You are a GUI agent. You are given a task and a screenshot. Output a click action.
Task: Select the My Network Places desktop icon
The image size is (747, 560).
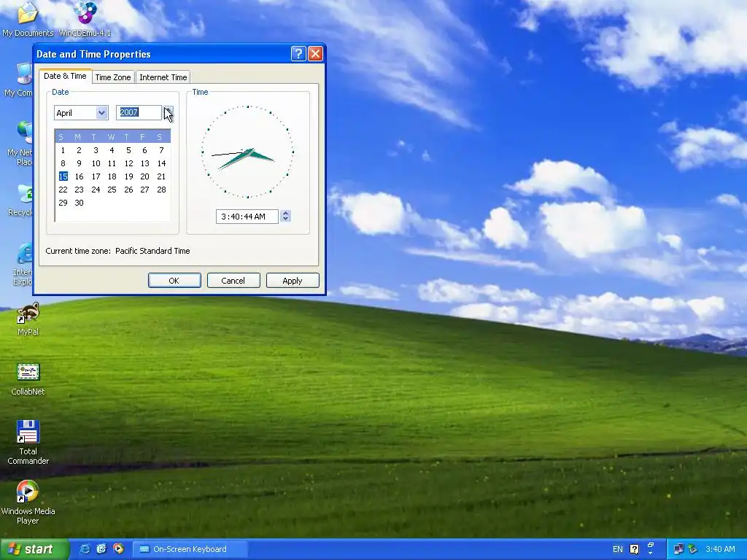click(20, 143)
